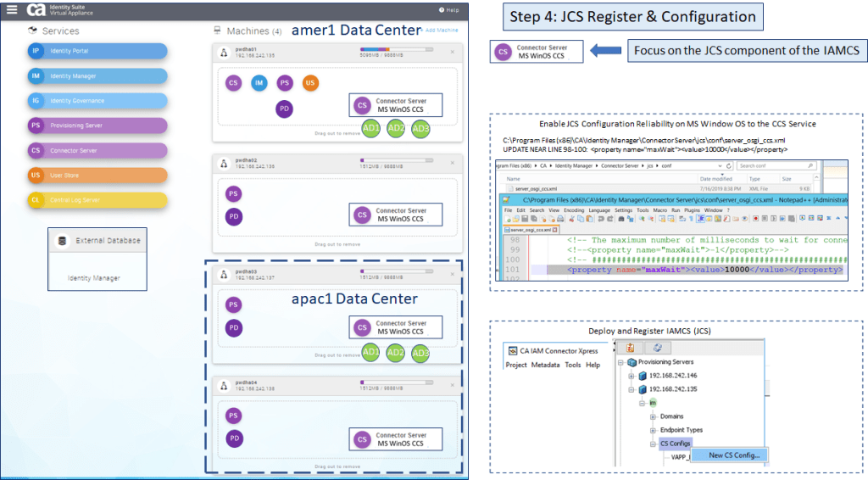Click the Linux icon beside pwdha03
This screenshot has height=480, width=868.
tap(223, 273)
